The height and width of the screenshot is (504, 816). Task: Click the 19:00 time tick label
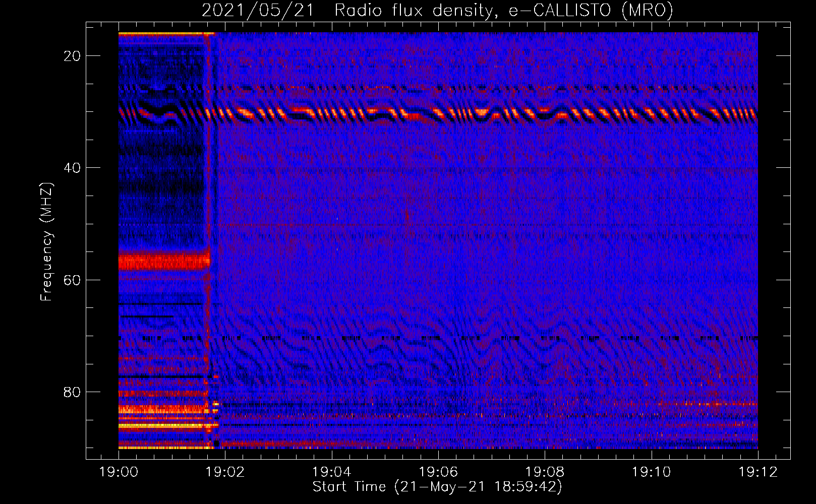click(x=119, y=472)
